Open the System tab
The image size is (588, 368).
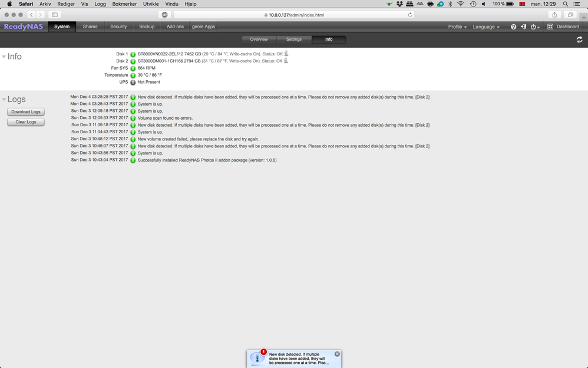(62, 27)
